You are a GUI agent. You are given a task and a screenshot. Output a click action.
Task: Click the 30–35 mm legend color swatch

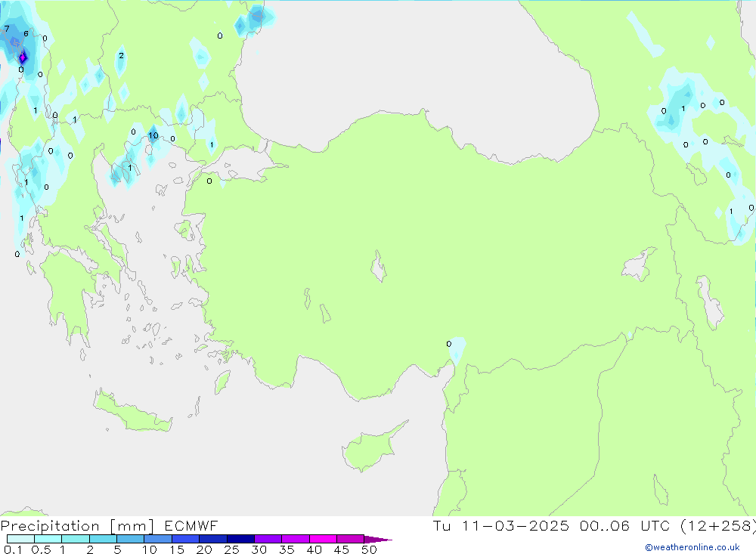[x=268, y=539]
